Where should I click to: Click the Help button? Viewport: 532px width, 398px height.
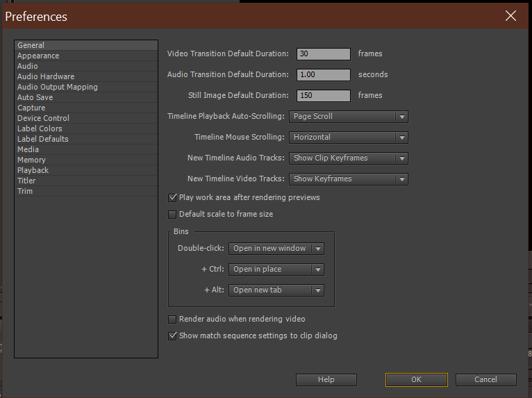point(326,380)
